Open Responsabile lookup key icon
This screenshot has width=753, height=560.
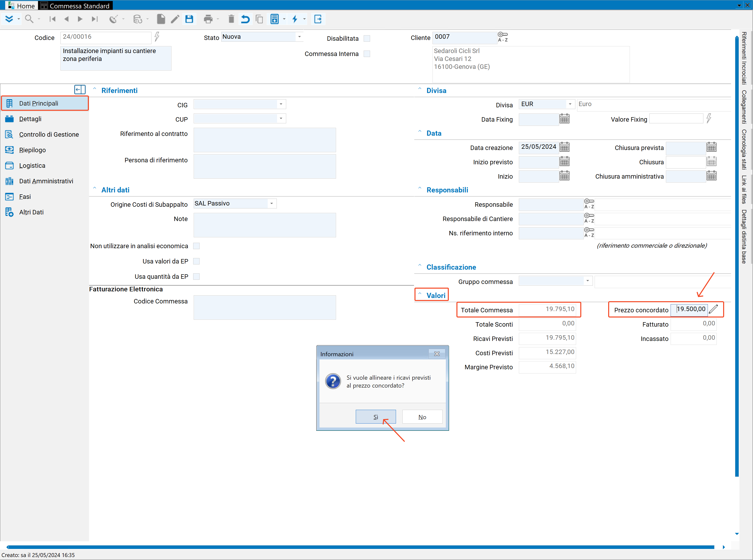click(589, 204)
